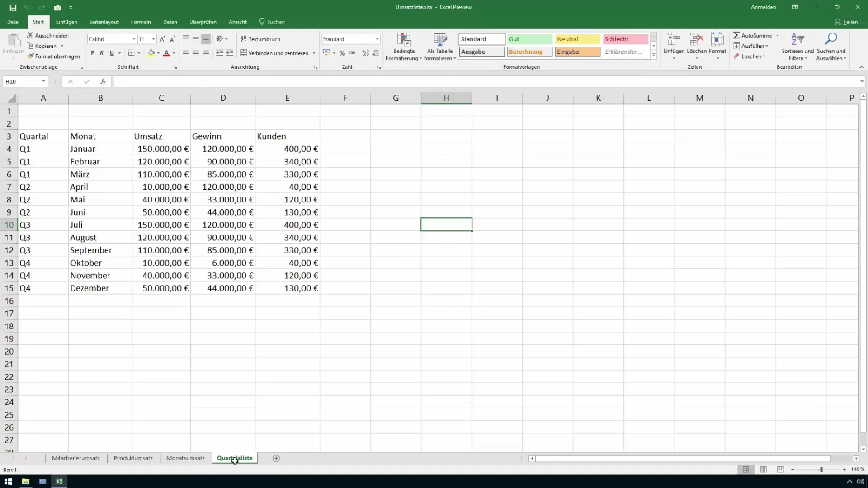868x488 pixels.
Task: Remove a decimal place
Action: 376,53
